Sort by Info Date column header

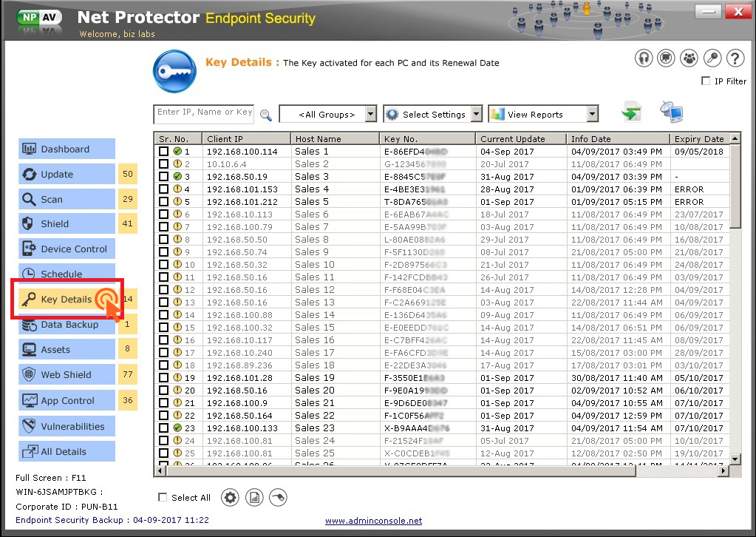coord(619,139)
